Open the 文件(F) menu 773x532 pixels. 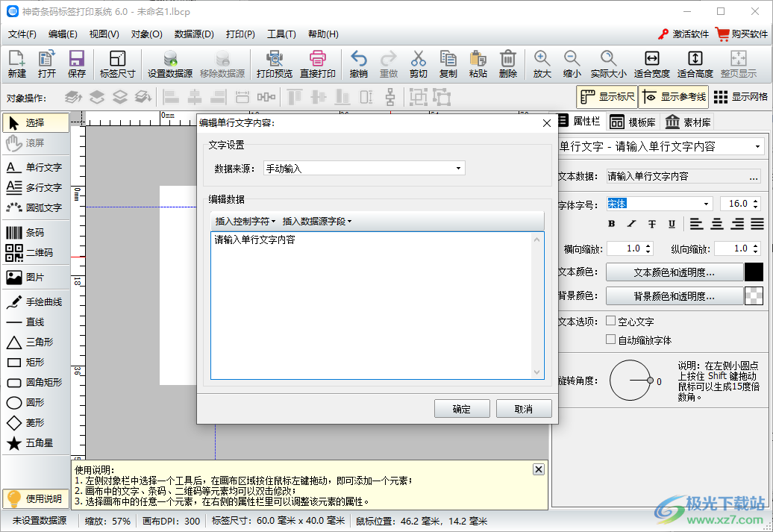(x=22, y=34)
